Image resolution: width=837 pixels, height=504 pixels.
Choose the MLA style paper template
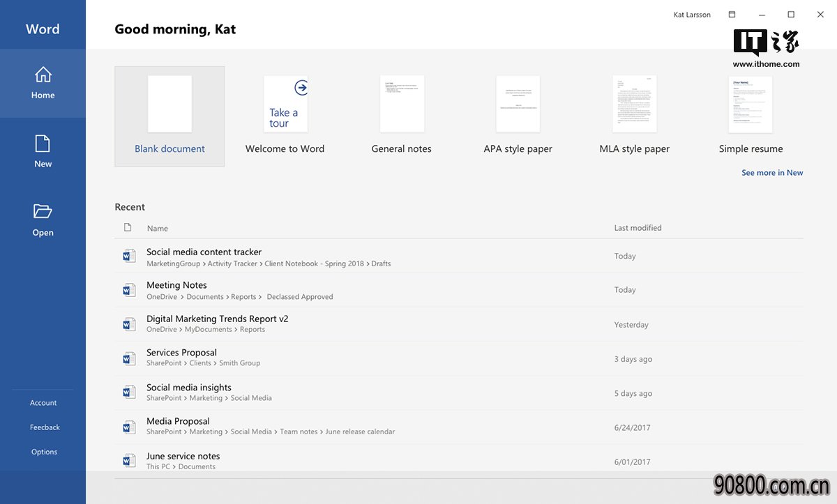pyautogui.click(x=634, y=116)
